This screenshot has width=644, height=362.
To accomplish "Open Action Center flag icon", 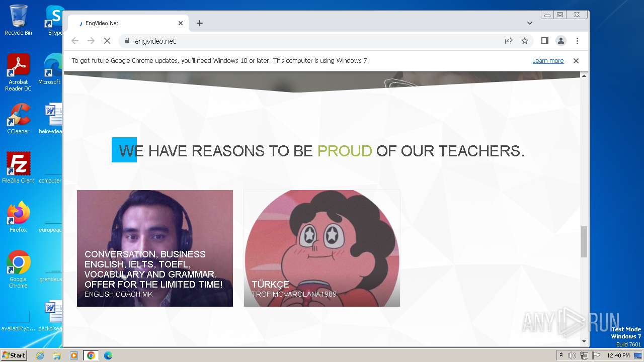I will 595,355.
